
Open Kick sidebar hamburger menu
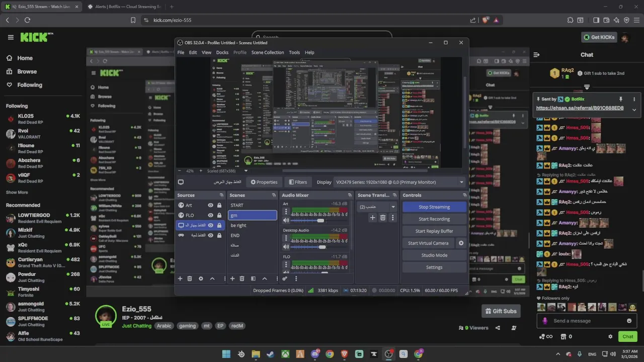[x=11, y=37]
